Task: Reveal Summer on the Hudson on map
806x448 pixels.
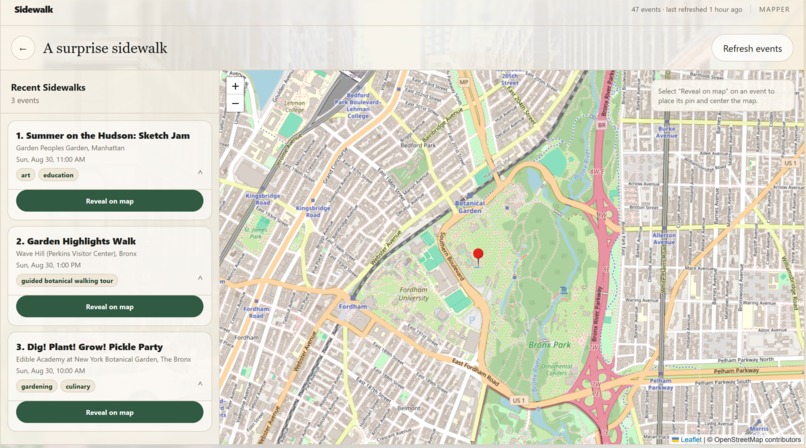Action: tap(109, 201)
